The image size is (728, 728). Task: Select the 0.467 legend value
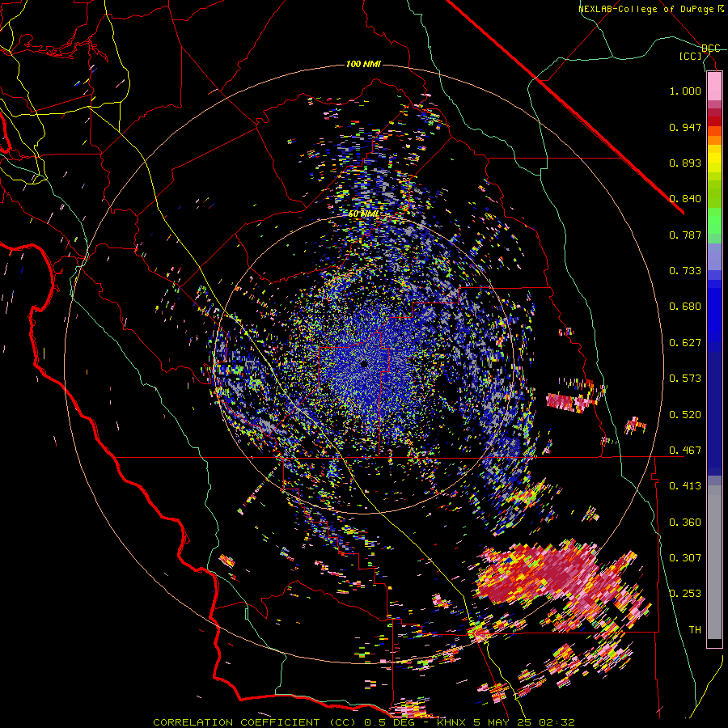[x=685, y=451]
